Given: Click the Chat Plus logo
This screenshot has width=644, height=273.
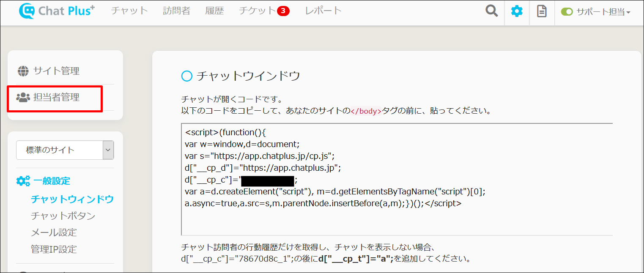Looking at the screenshot, I should (x=57, y=11).
